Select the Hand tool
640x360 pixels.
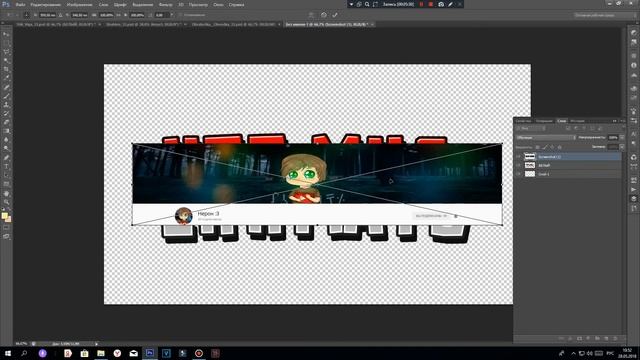pos(6,193)
